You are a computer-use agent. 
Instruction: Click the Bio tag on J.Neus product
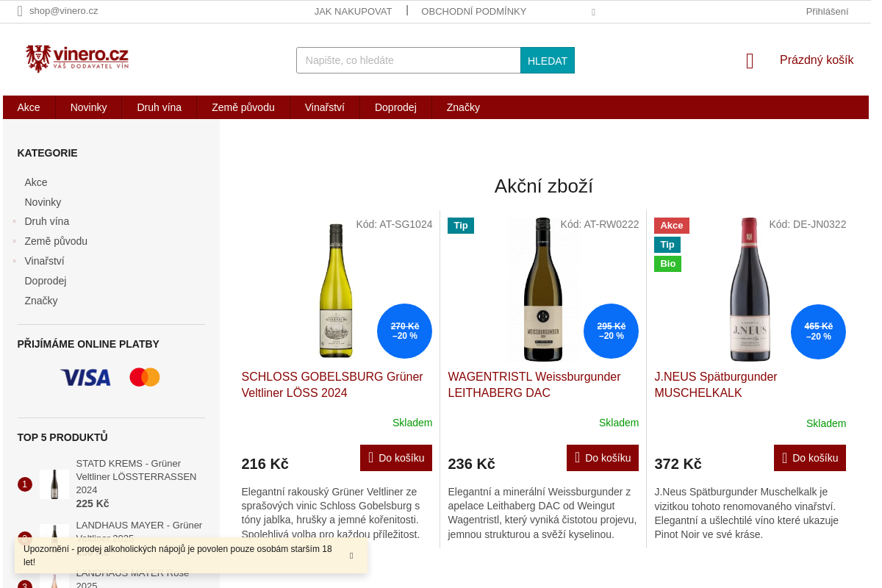tap(667, 264)
